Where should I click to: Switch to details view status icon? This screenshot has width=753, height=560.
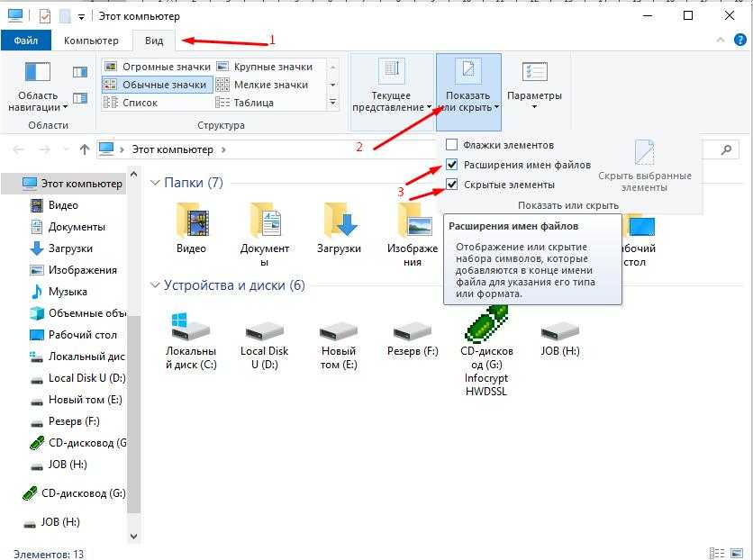pyautogui.click(x=716, y=554)
